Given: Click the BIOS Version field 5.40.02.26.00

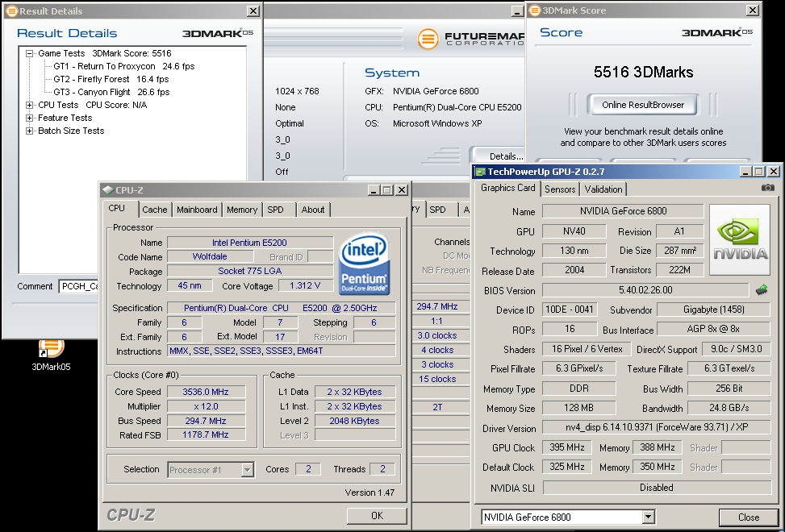Looking at the screenshot, I should (645, 290).
